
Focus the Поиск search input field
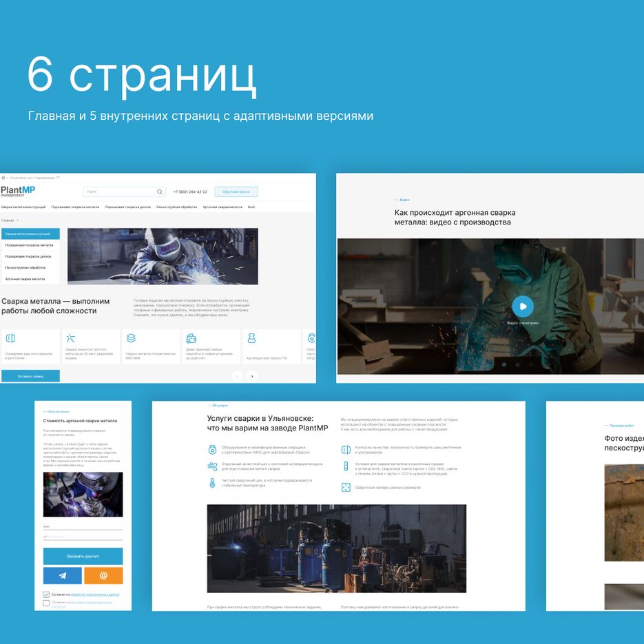[x=120, y=191]
